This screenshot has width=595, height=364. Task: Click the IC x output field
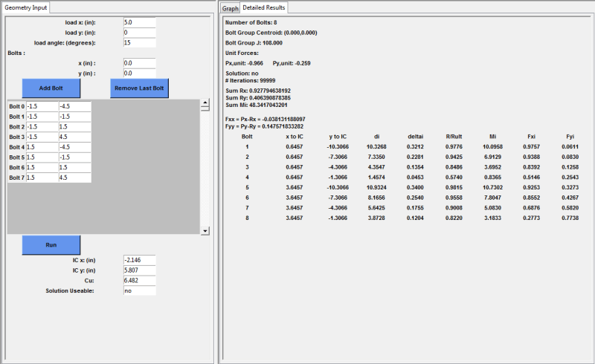coord(139,260)
